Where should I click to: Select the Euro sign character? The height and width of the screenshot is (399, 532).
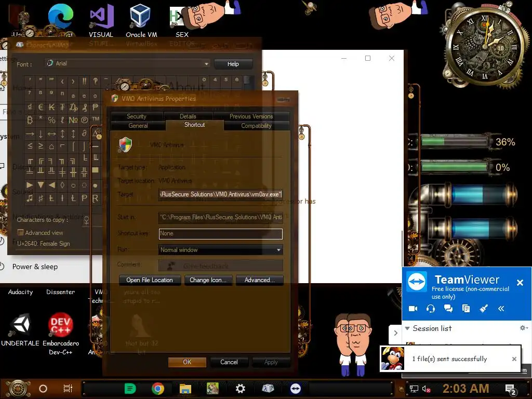click(41, 107)
